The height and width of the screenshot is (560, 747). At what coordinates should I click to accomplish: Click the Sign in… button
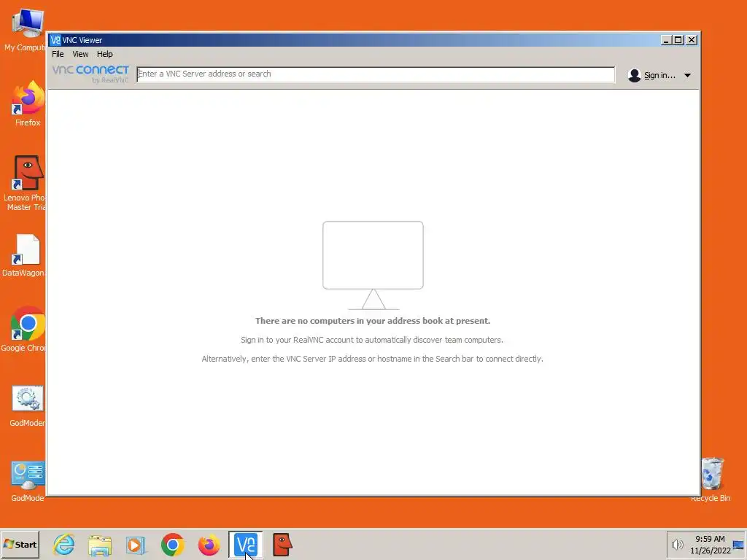659,75
